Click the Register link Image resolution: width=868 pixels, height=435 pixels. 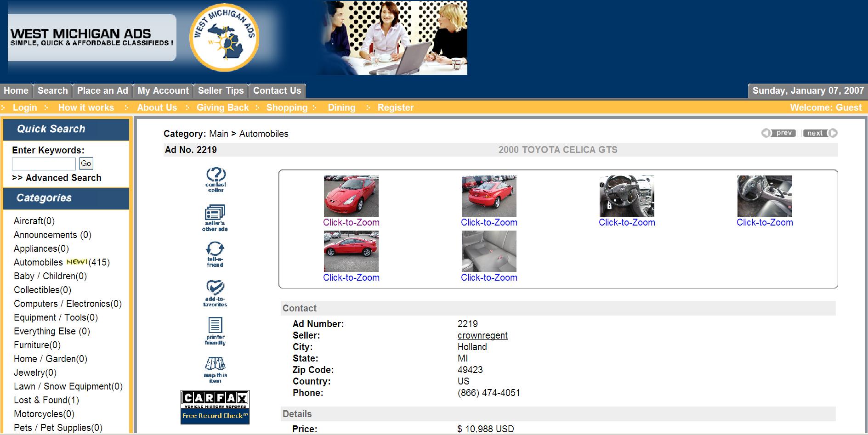pyautogui.click(x=396, y=107)
